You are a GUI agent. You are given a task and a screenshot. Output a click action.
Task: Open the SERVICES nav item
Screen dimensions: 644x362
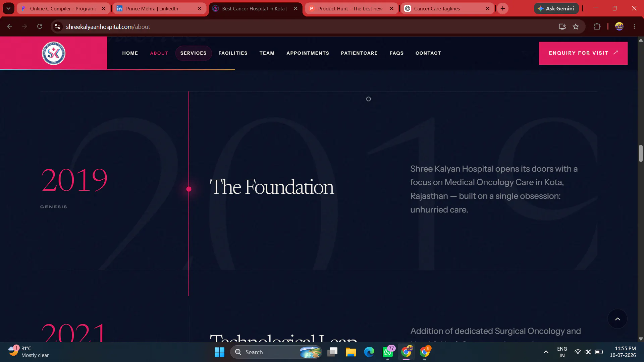point(194,53)
